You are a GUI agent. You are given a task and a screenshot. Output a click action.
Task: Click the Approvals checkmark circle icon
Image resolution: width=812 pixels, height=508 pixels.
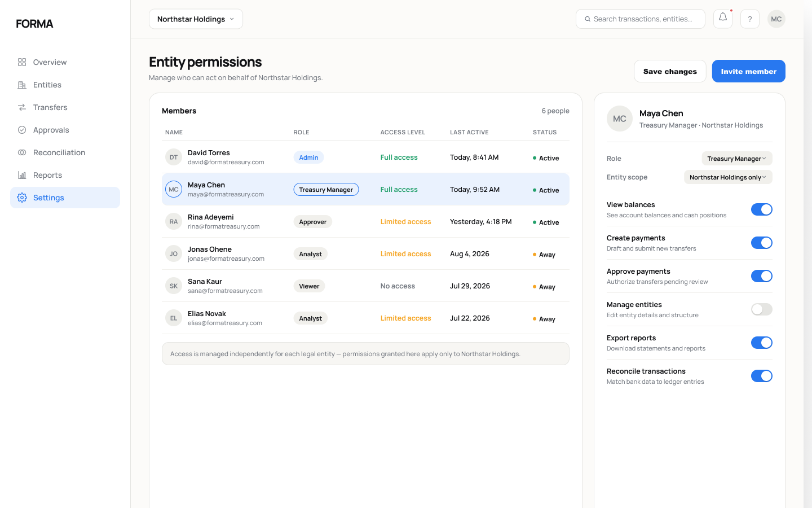(22, 130)
